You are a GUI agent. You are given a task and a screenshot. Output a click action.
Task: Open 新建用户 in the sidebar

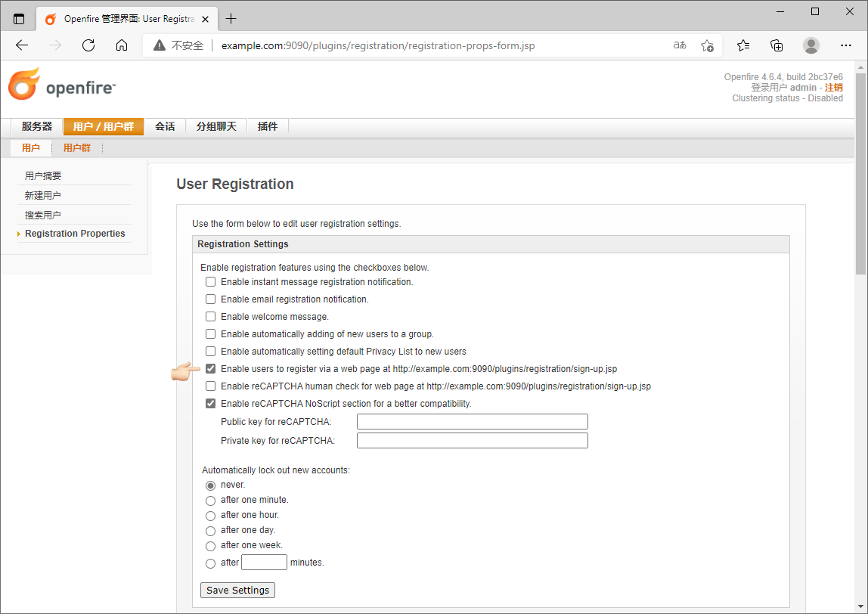(42, 195)
